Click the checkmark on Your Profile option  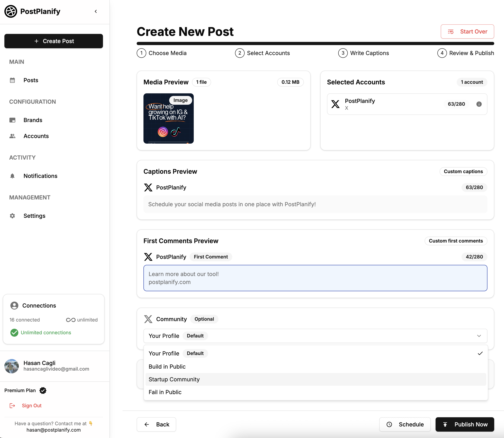[x=480, y=353]
